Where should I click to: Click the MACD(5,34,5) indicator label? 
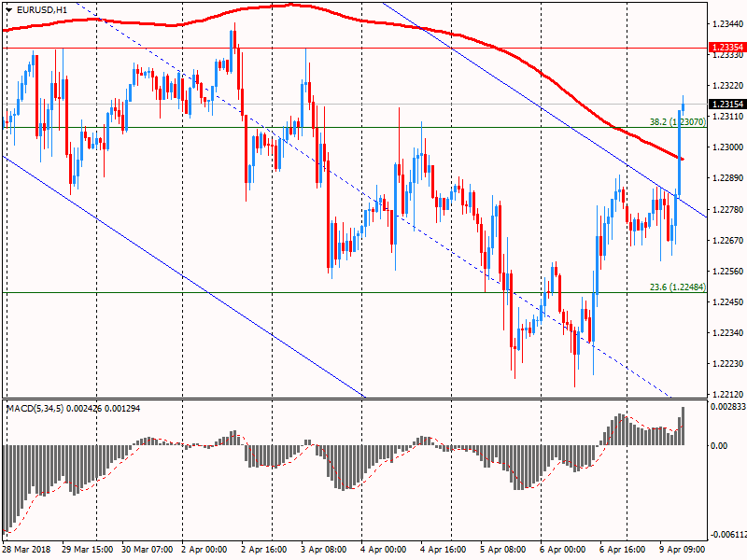[74, 409]
